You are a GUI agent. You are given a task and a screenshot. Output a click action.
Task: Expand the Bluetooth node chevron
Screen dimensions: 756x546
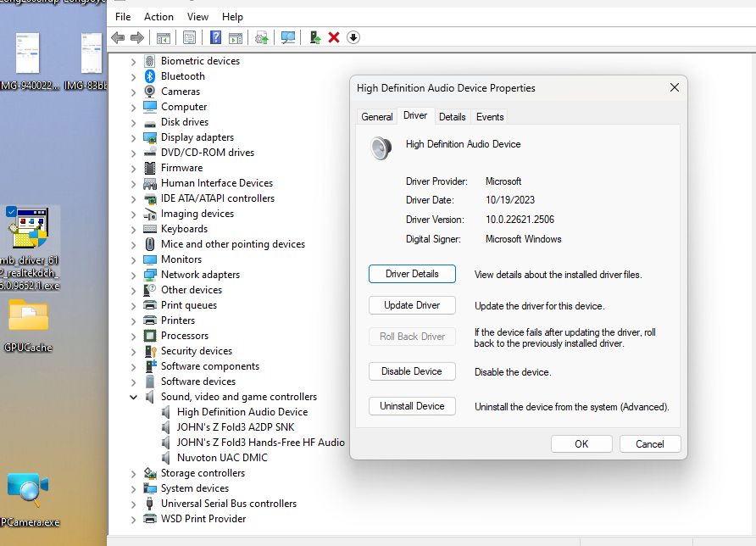(x=134, y=76)
